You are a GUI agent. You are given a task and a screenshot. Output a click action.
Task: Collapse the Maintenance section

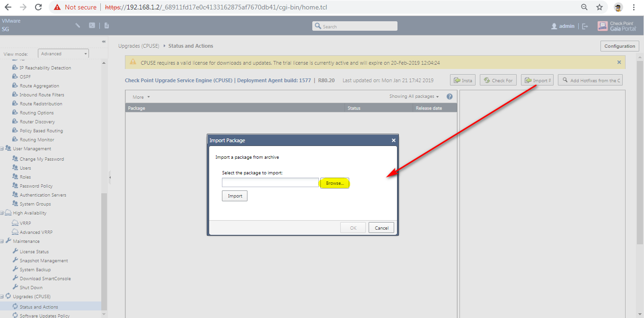2,241
